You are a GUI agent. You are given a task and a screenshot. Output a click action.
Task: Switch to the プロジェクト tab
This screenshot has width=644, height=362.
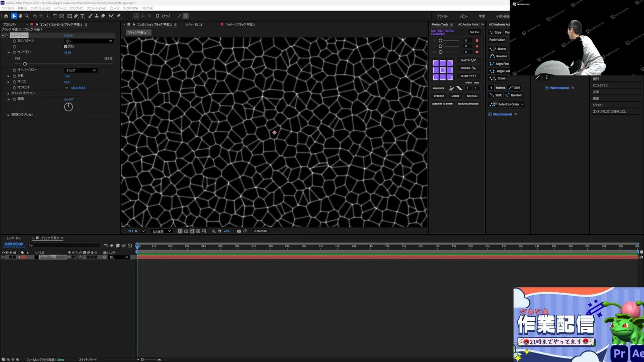10,25
